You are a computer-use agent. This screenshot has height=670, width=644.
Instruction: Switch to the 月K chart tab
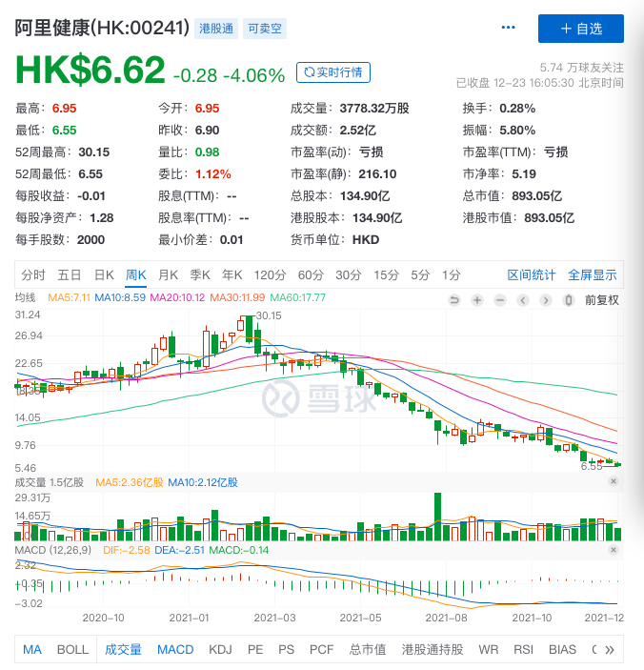(168, 274)
